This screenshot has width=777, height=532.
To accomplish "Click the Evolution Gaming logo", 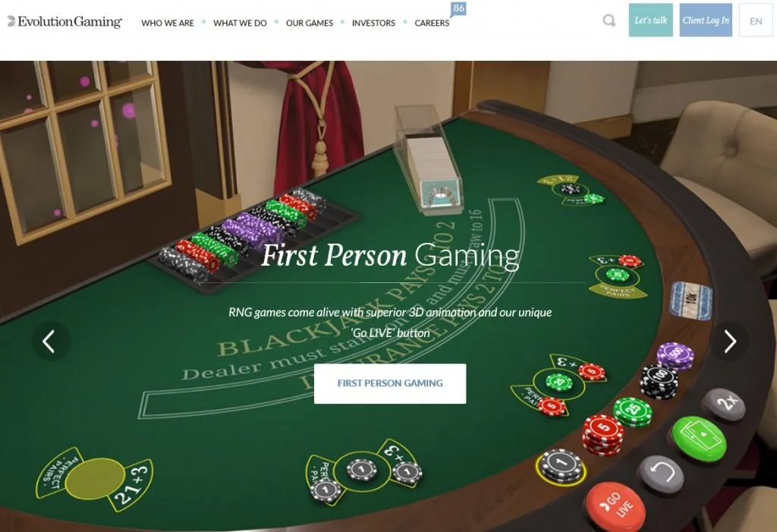I will coord(64,22).
